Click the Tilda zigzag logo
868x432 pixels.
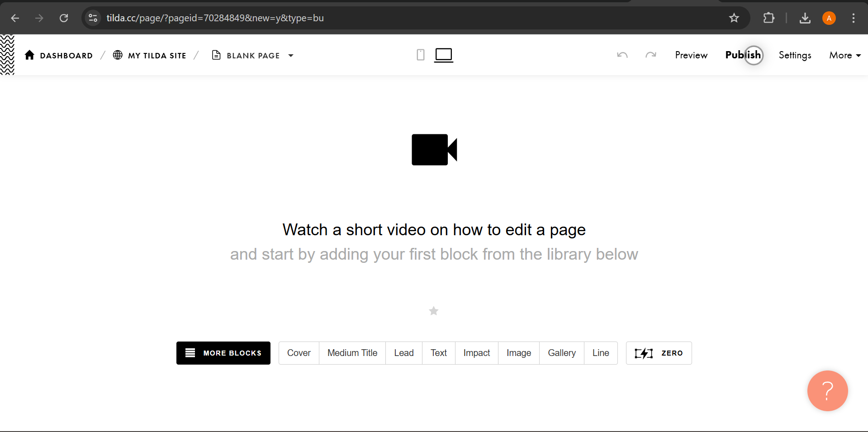coord(7,55)
